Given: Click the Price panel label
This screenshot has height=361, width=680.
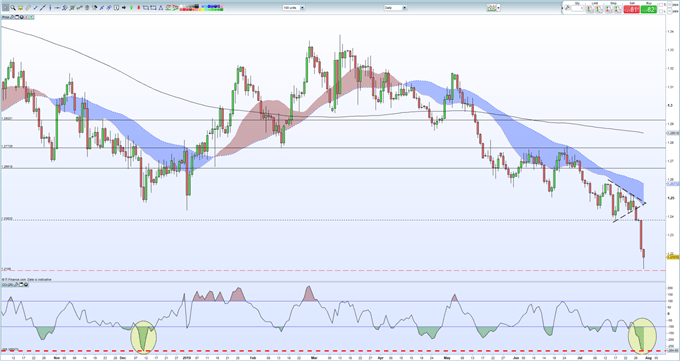Looking at the screenshot, I should point(5,17).
